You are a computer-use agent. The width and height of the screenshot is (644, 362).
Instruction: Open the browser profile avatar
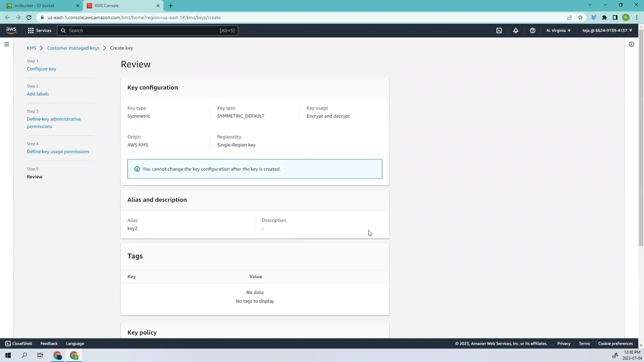coord(626,17)
